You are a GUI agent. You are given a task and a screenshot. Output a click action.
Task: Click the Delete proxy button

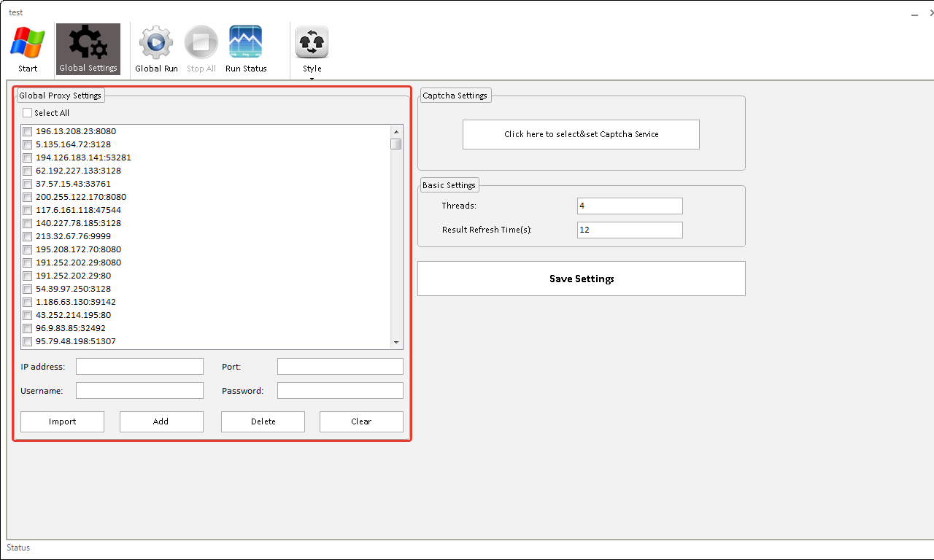[263, 421]
